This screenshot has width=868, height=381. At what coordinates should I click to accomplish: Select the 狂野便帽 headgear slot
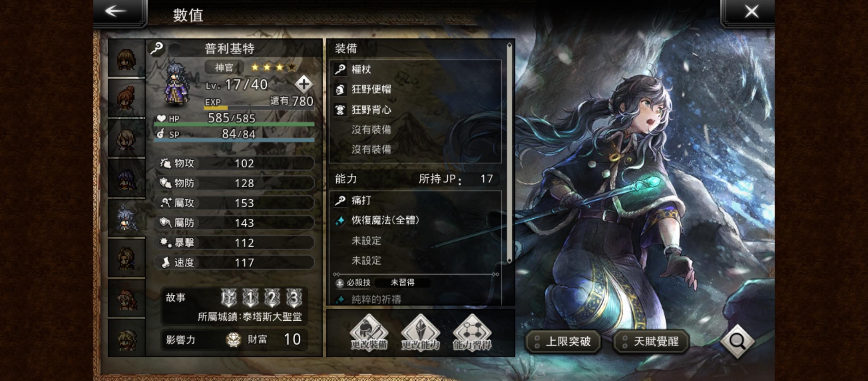point(415,89)
